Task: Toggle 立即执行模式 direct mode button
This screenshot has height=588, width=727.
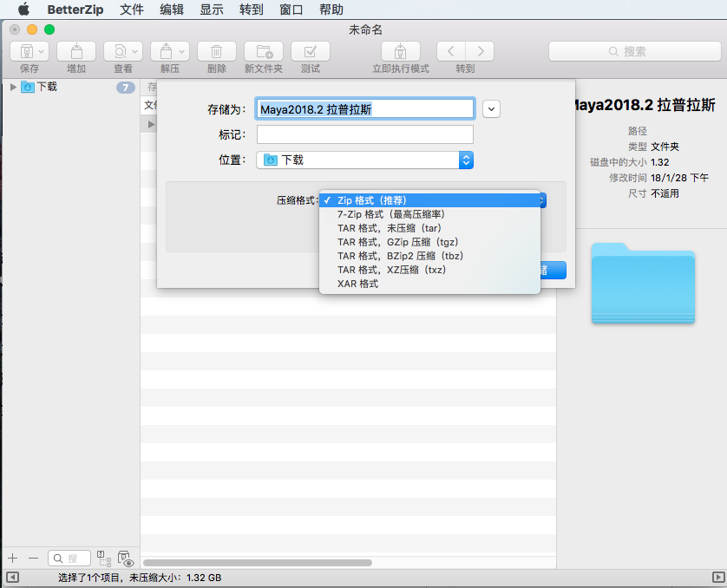Action: [x=400, y=51]
